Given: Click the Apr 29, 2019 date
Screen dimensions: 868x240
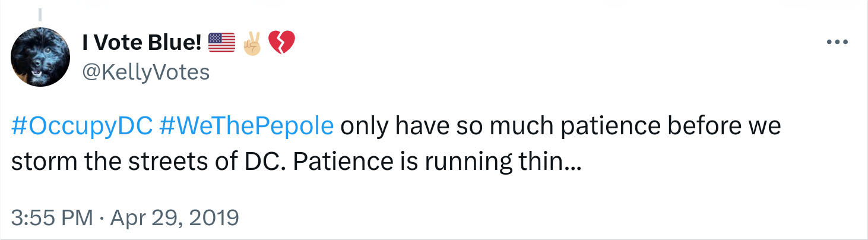Looking at the screenshot, I should [x=173, y=218].
